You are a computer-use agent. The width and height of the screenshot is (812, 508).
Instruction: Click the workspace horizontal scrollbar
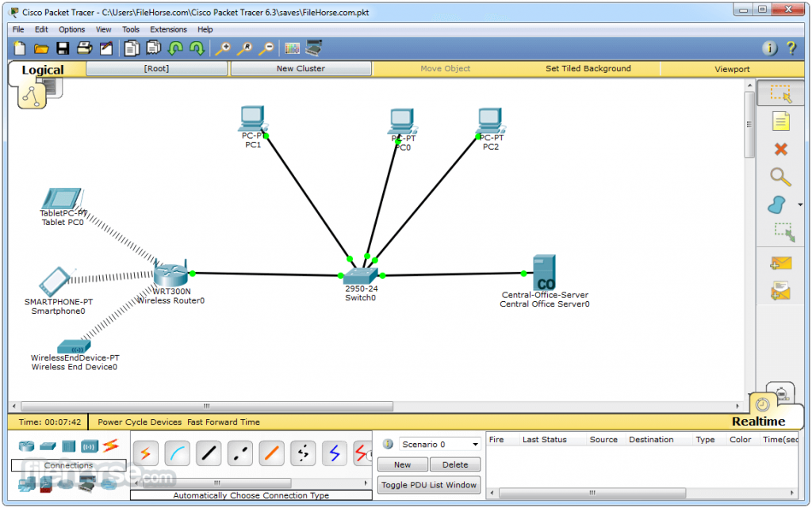(207, 406)
